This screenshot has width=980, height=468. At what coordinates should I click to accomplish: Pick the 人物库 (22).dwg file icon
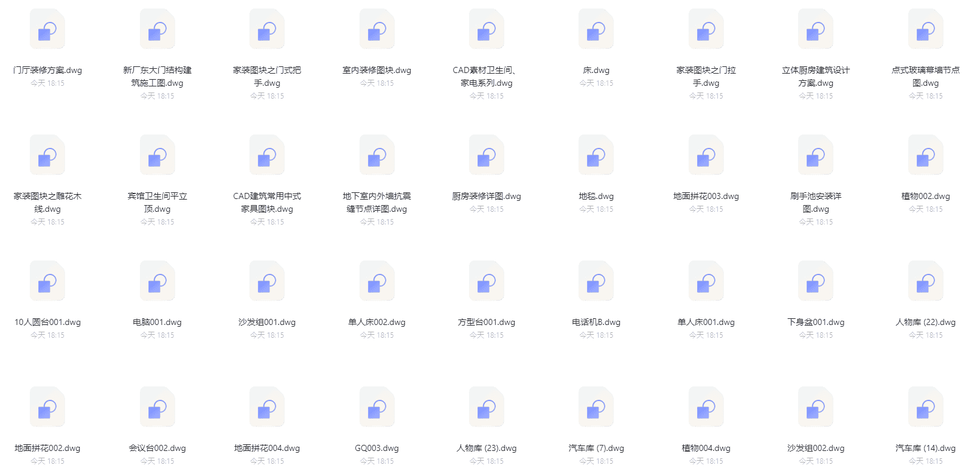(x=926, y=281)
